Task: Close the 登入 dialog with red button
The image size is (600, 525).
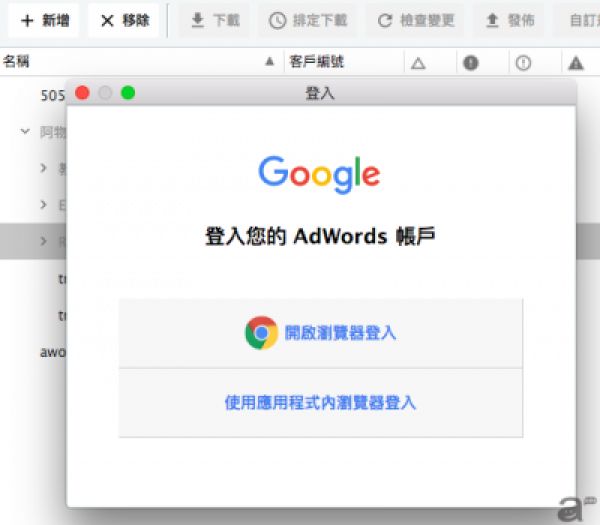Action: point(82,93)
